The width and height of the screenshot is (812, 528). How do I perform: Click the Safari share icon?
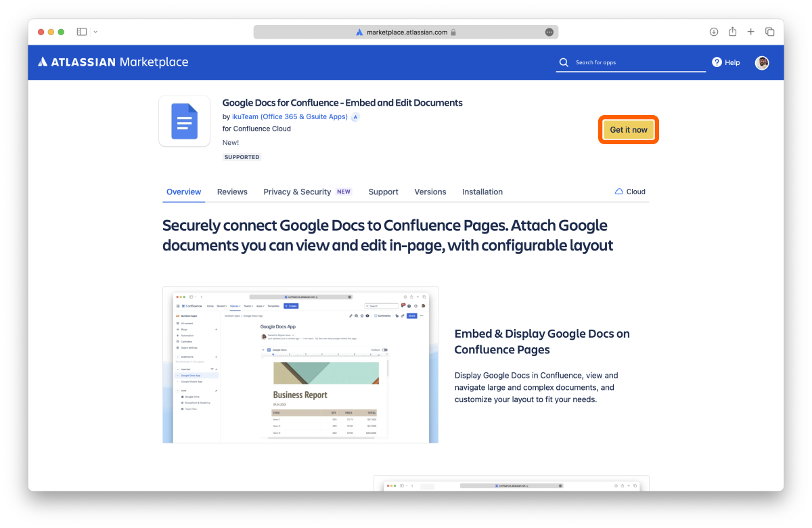pos(733,32)
